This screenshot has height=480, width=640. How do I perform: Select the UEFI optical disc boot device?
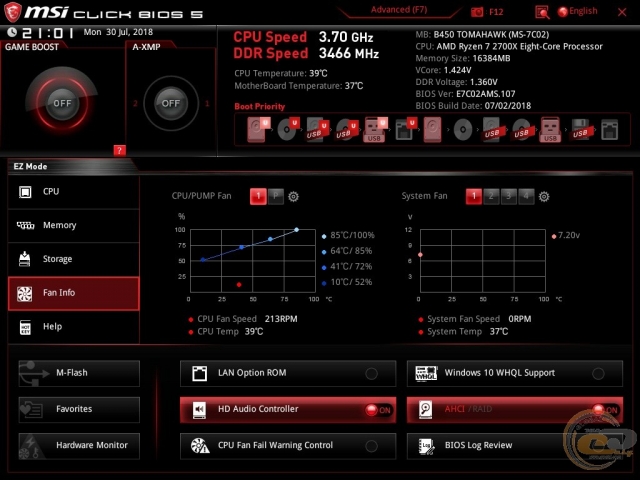point(288,129)
